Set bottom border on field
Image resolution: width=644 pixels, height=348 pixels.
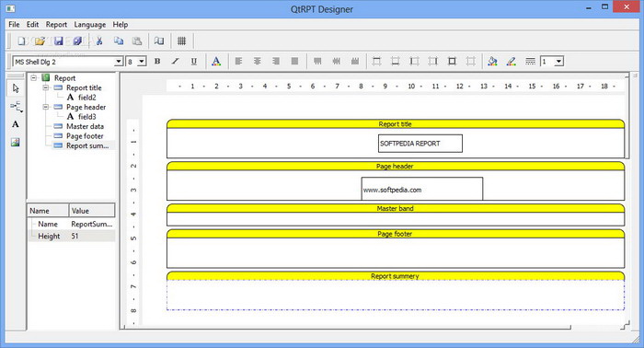395,61
